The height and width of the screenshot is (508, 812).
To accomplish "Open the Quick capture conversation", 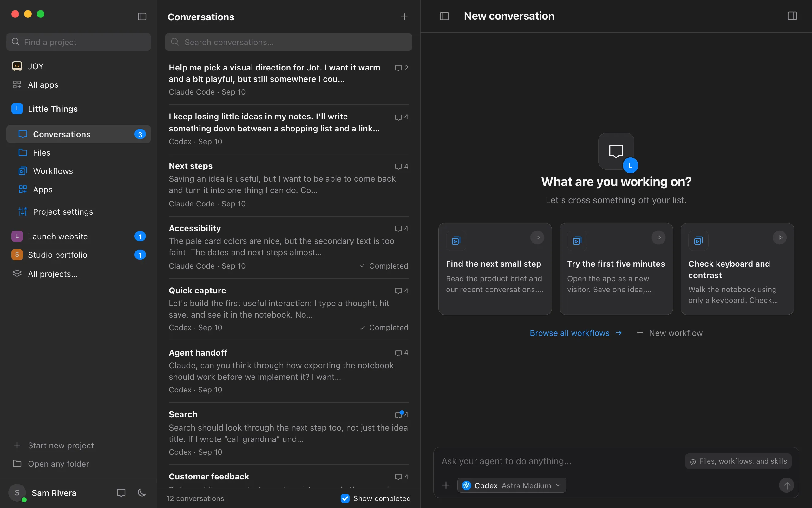I will click(x=289, y=309).
